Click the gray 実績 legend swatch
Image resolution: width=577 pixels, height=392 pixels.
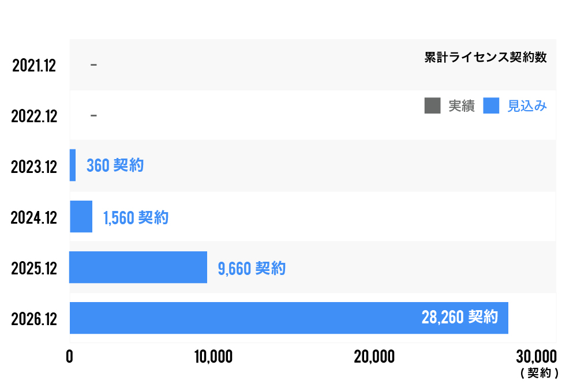coord(432,106)
